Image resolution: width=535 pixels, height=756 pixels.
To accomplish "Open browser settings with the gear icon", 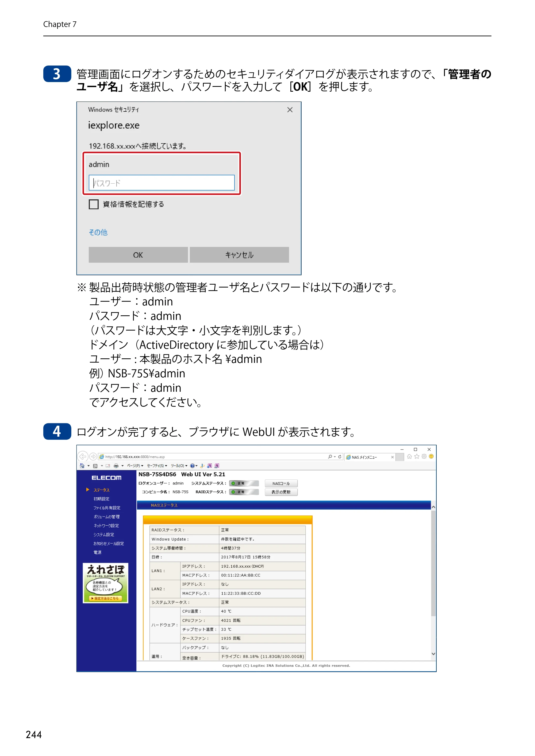I will pos(424,456).
